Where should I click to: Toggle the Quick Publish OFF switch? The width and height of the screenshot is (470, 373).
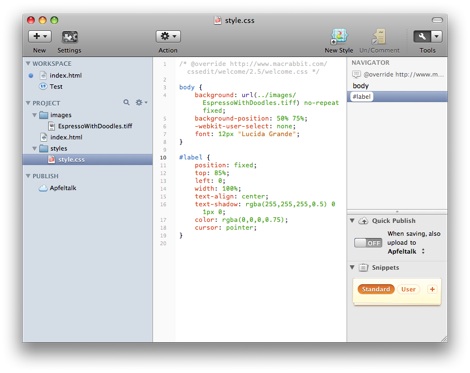pos(368,243)
